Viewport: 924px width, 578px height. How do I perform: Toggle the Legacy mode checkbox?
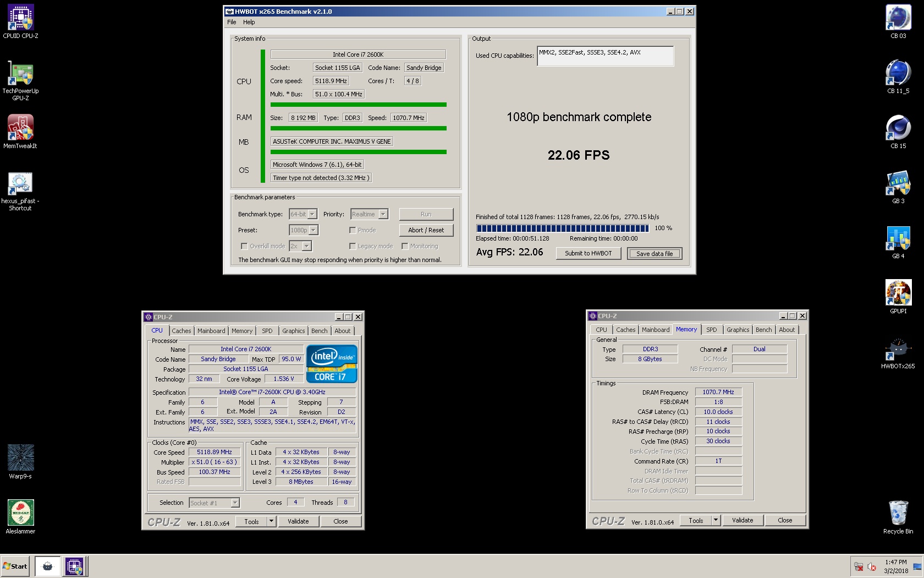tap(353, 246)
